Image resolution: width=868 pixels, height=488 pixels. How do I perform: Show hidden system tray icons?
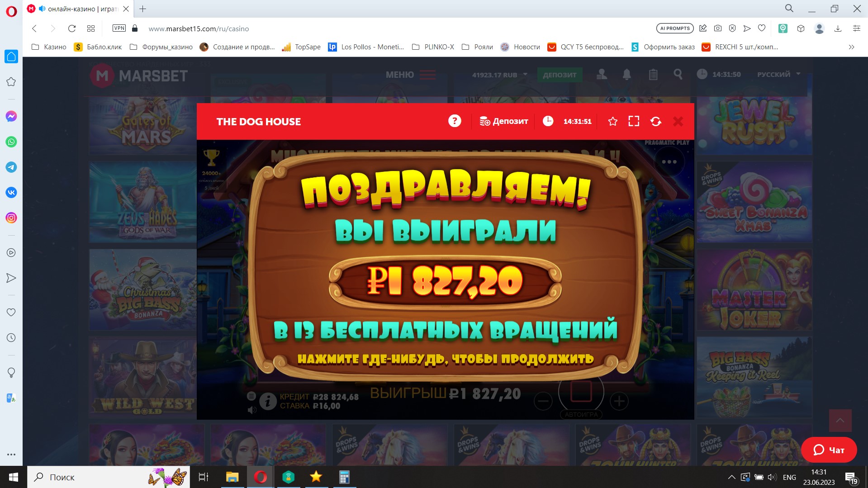(731, 477)
